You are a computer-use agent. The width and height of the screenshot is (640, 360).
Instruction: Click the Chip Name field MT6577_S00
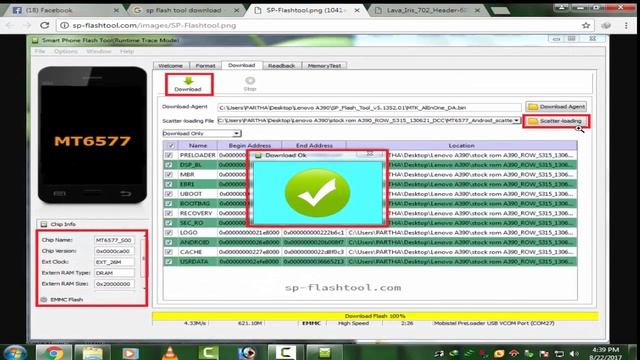click(114, 240)
